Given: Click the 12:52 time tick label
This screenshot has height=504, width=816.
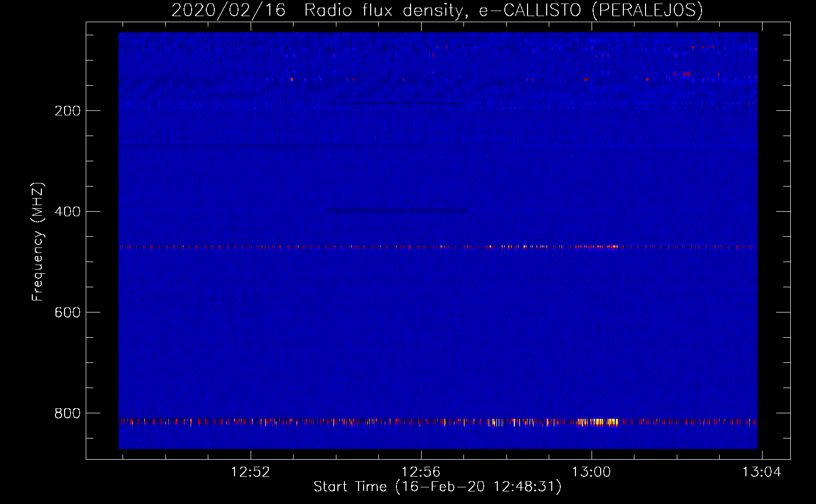Looking at the screenshot, I should (x=250, y=472).
